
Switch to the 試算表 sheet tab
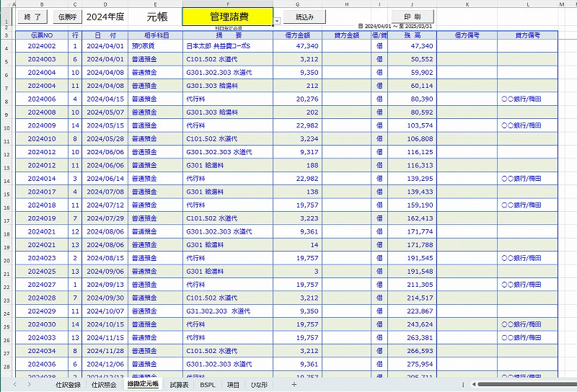coord(179,385)
